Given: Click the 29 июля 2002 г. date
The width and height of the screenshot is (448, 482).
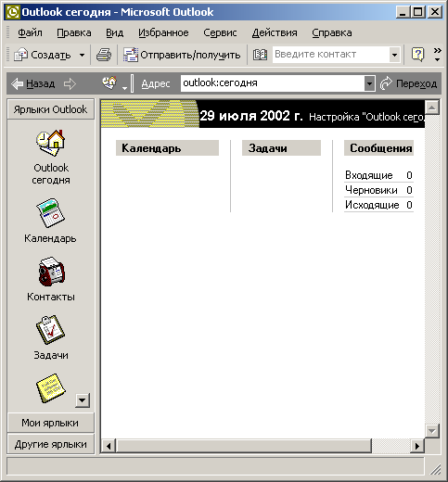Looking at the screenshot, I should click(x=250, y=116).
